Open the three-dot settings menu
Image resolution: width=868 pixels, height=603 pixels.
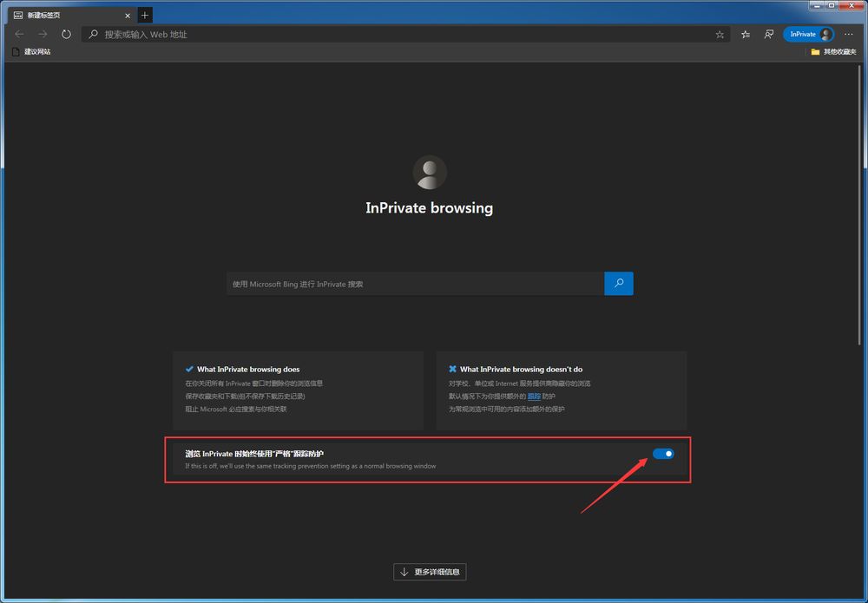[849, 35]
